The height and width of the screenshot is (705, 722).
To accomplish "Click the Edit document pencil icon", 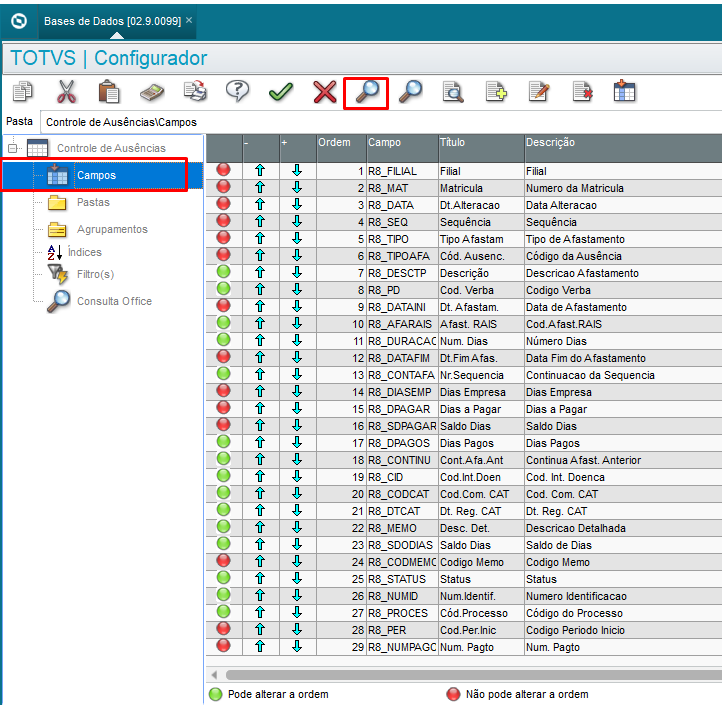I will click(x=539, y=91).
